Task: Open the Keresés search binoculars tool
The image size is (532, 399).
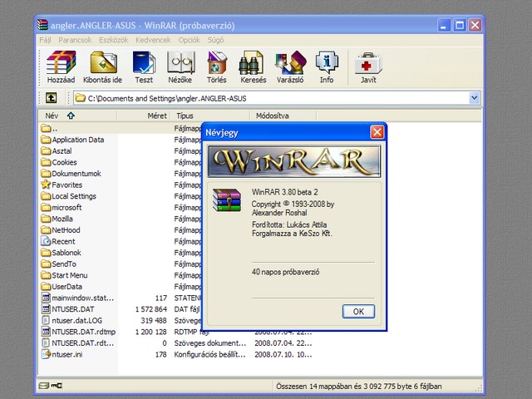Action: [x=253, y=66]
